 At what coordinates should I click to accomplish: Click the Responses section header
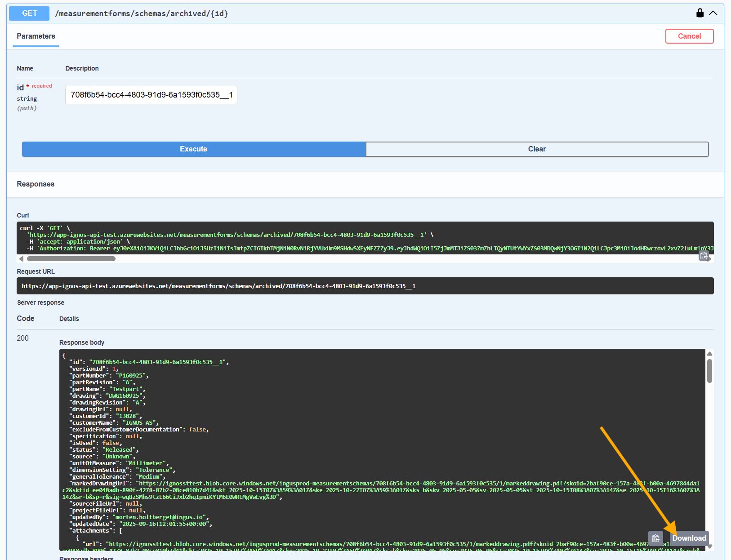pos(36,184)
